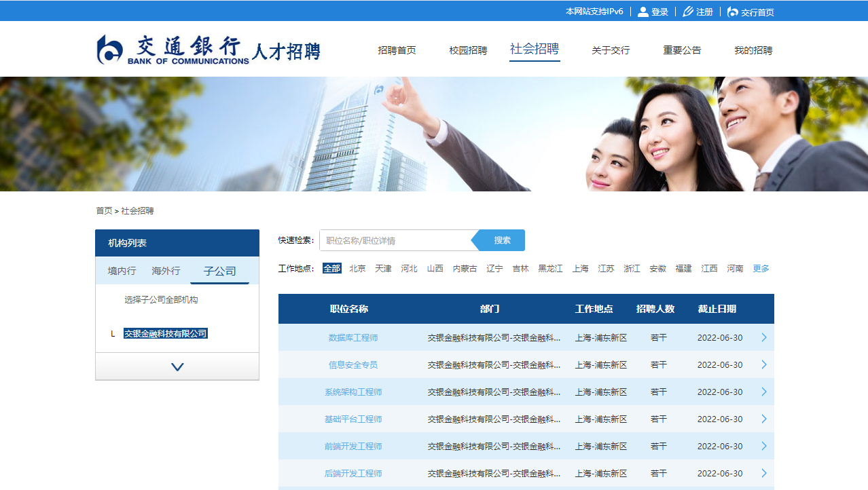Click the 搜索 search button

[502, 240]
